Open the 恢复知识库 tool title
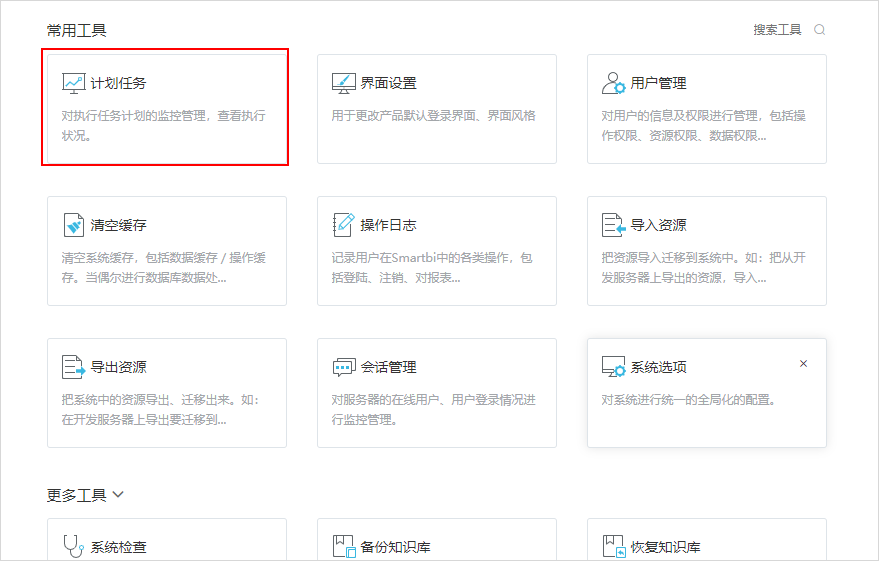The height and width of the screenshot is (561, 879). pos(665,547)
